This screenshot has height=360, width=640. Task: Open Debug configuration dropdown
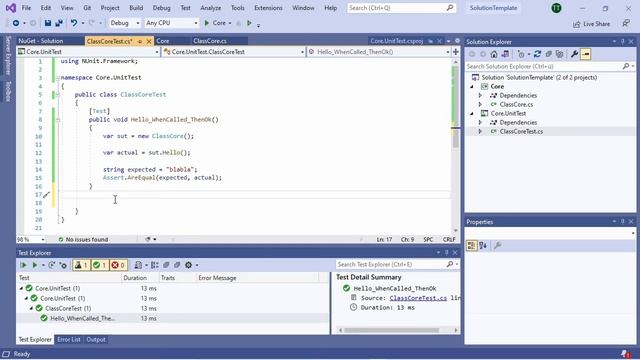pyautogui.click(x=124, y=23)
